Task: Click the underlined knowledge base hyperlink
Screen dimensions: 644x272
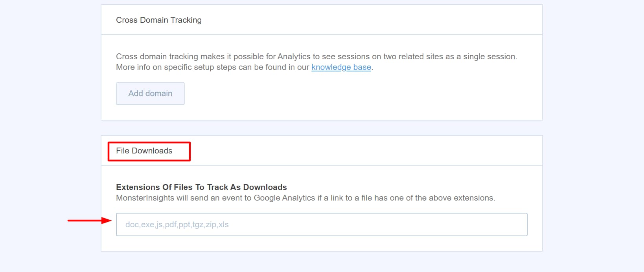Action: 341,67
